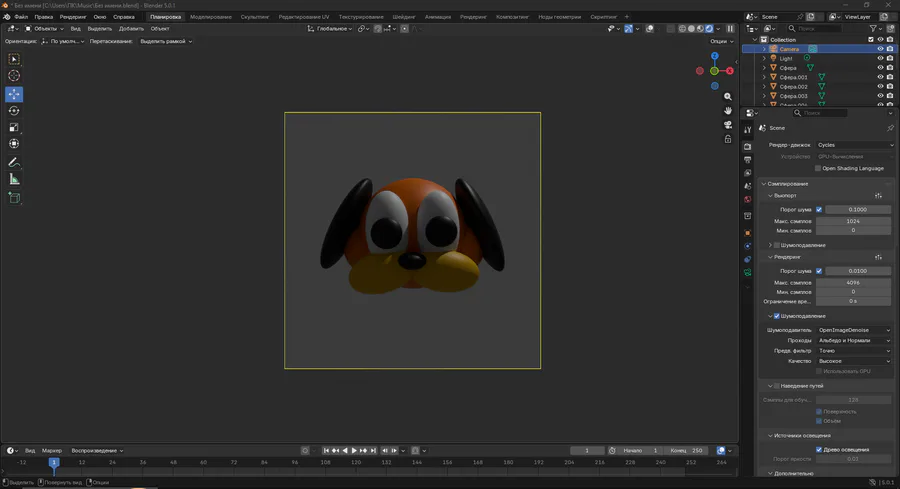Expand the Light item in outliner
Screen dimensions: 900x489
[x=764, y=59]
